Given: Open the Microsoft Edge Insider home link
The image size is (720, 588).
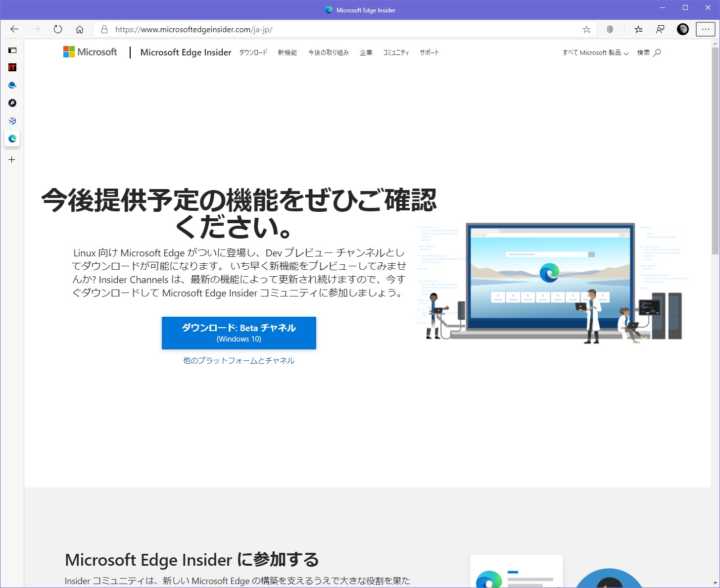Looking at the screenshot, I should pyautogui.click(x=186, y=52).
